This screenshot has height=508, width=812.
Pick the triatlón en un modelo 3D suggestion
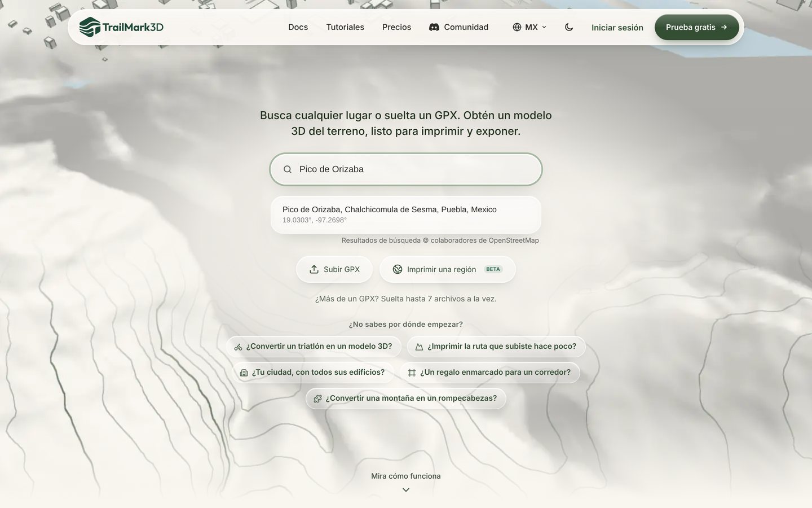pyautogui.click(x=314, y=347)
